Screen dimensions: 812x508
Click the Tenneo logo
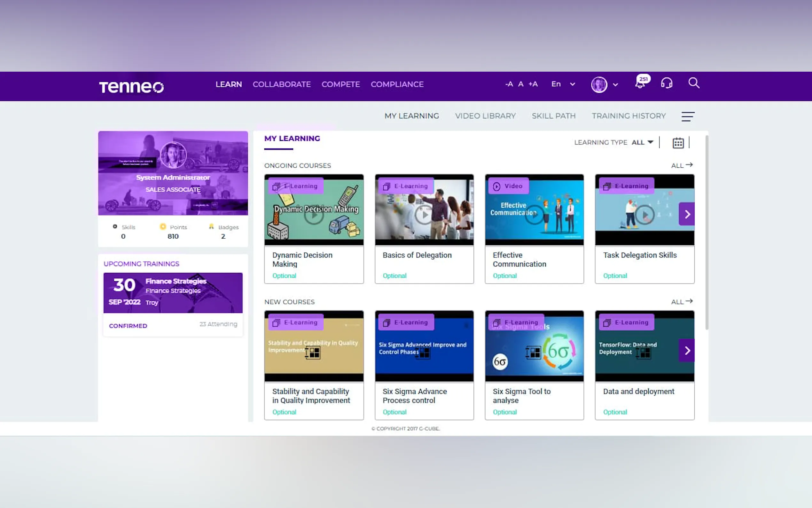coord(131,87)
